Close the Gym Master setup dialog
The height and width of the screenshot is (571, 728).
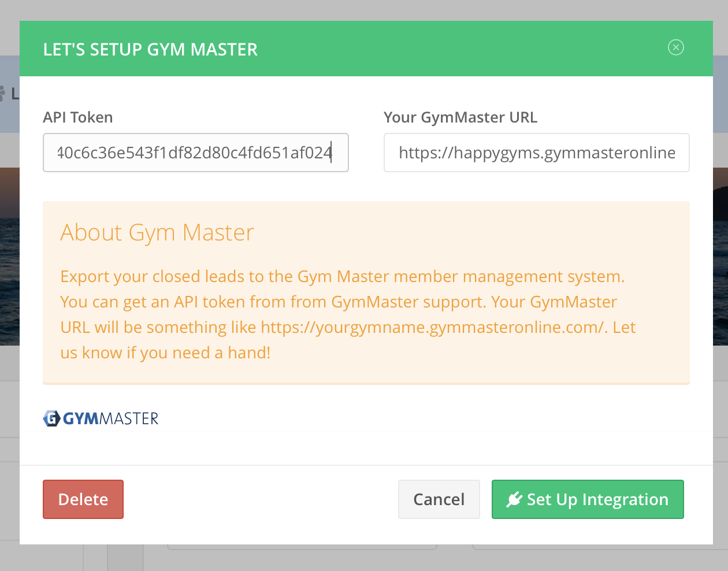tap(675, 47)
